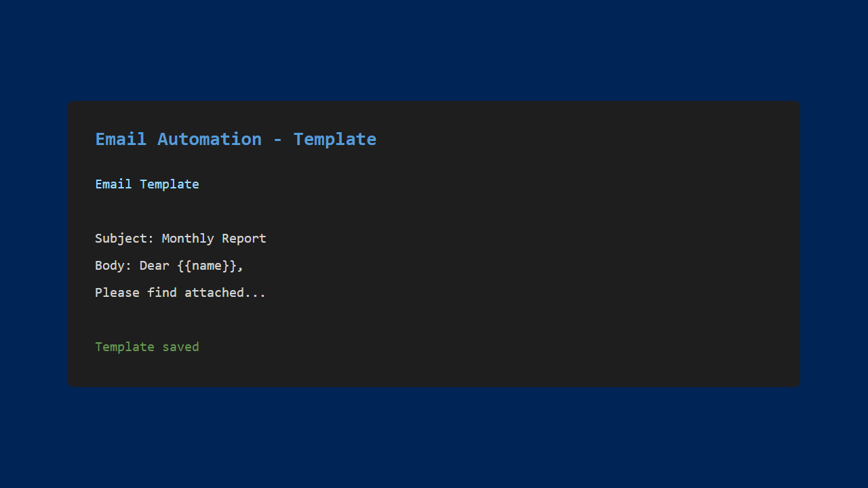The image size is (868, 488).
Task: Click the Body: label
Action: click(113, 266)
